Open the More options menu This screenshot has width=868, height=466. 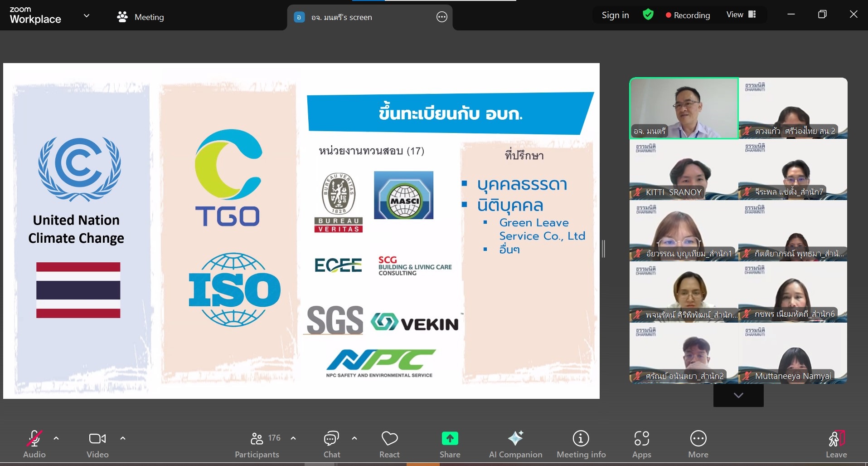698,444
